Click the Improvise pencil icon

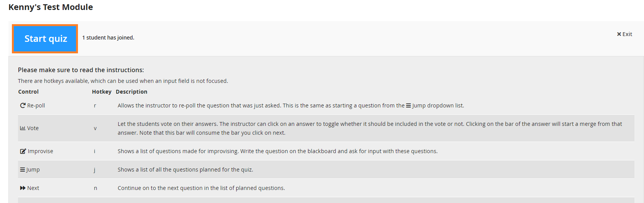pyautogui.click(x=23, y=151)
